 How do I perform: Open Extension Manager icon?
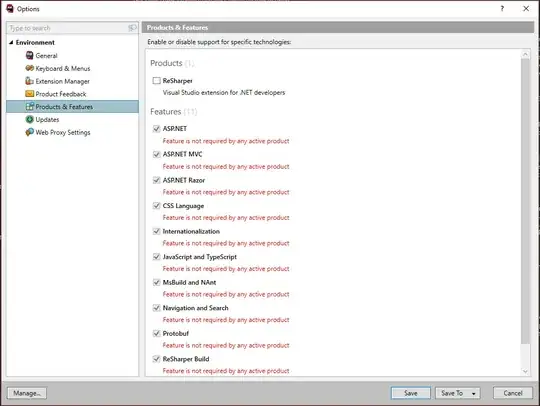pos(30,81)
